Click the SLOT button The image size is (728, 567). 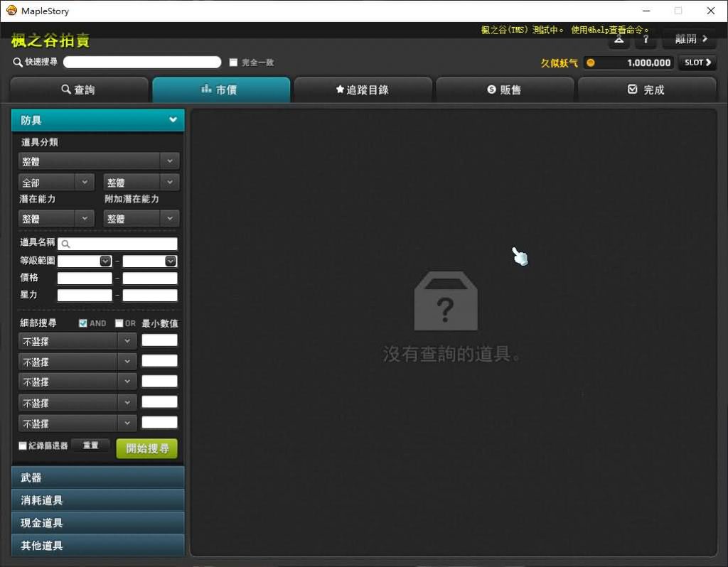tap(697, 63)
